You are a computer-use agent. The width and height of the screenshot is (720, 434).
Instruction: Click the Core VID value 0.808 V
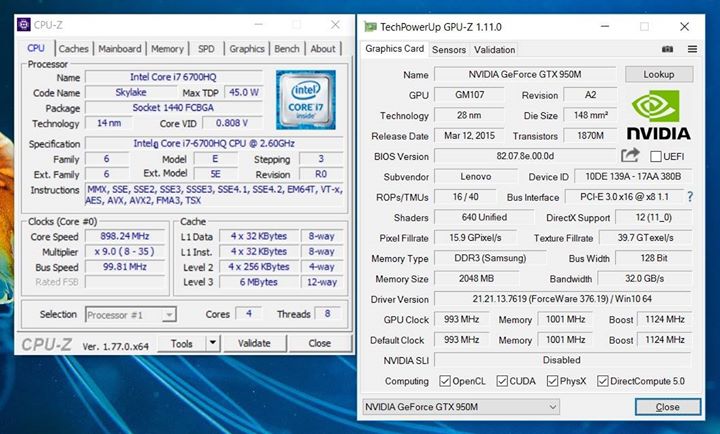[232, 123]
